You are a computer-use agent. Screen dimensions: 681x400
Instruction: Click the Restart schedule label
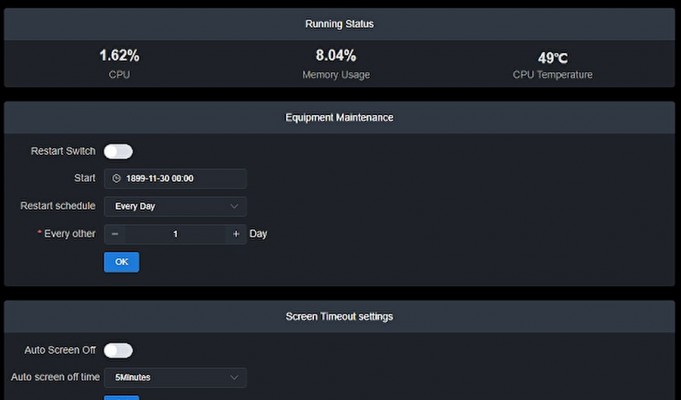click(x=58, y=206)
